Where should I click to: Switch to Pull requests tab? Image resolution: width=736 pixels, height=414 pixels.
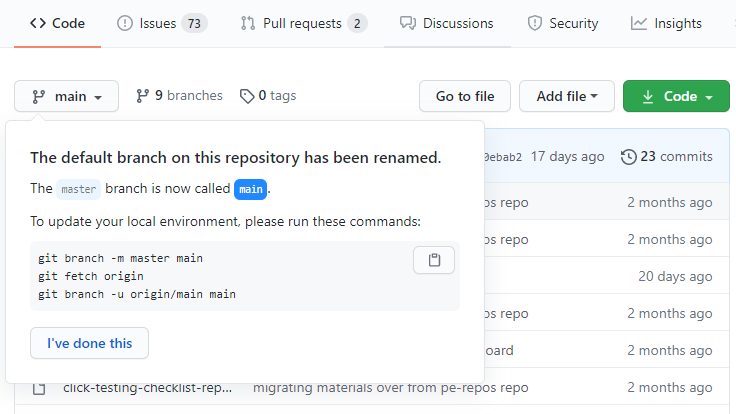click(304, 23)
